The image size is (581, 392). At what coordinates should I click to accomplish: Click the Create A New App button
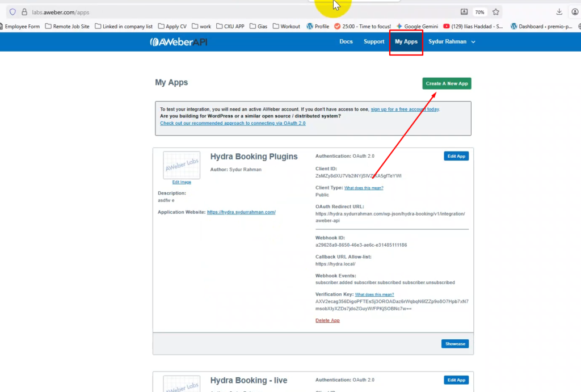pos(447,83)
